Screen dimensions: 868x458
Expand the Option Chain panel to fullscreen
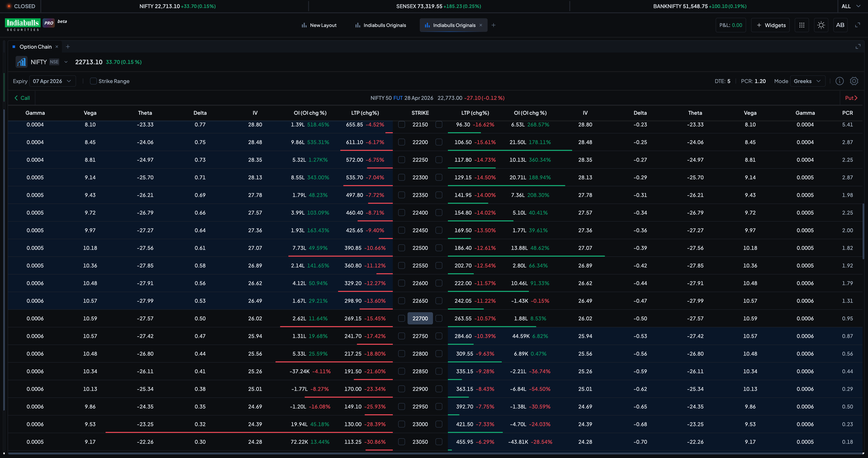coord(858,46)
